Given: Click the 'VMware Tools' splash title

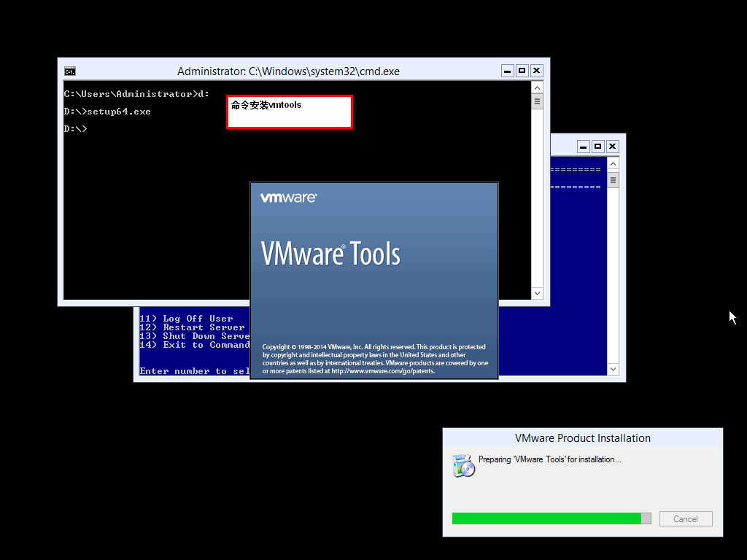Looking at the screenshot, I should pyautogui.click(x=330, y=253).
